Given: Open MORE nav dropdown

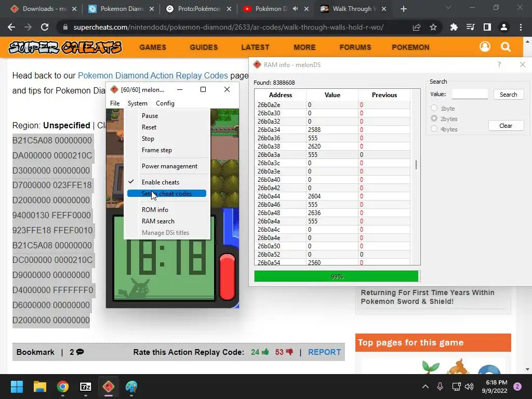Looking at the screenshot, I should pos(304,47).
